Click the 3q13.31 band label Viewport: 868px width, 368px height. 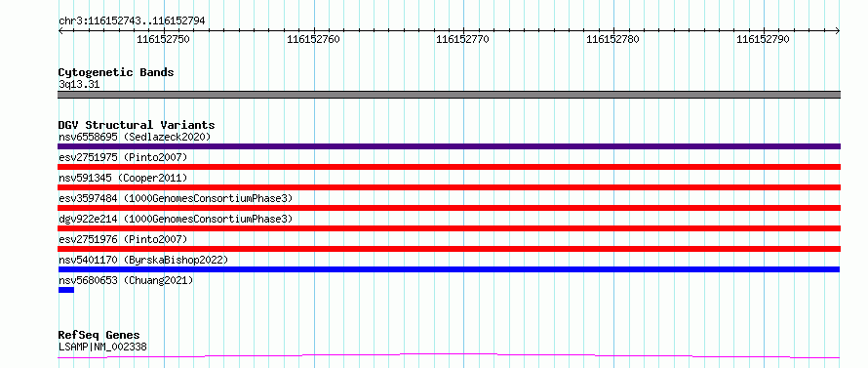click(x=79, y=85)
